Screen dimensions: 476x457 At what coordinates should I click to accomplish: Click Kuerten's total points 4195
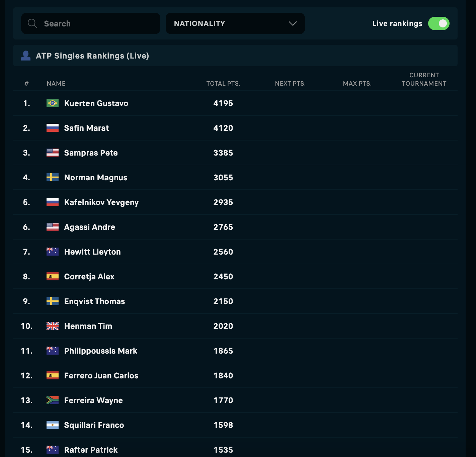point(223,103)
